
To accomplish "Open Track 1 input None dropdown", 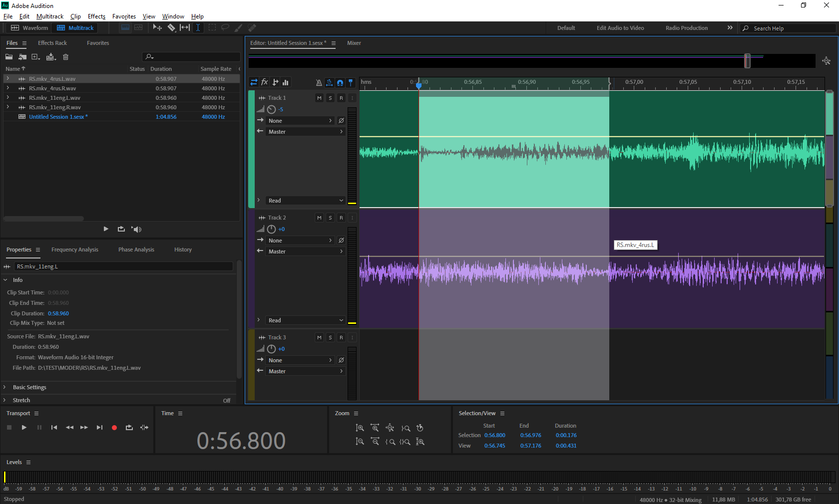I will click(300, 121).
